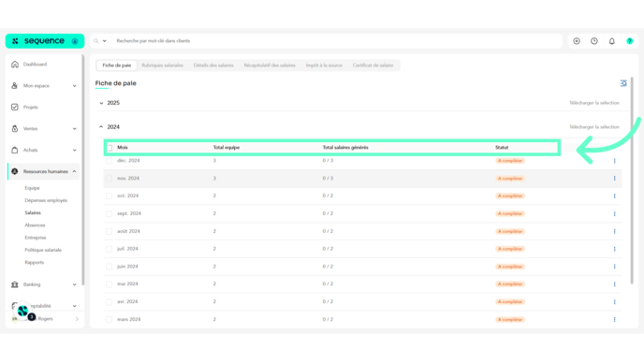Open the three-dot menu for déc. 2024
The image size is (644, 362).
click(614, 161)
